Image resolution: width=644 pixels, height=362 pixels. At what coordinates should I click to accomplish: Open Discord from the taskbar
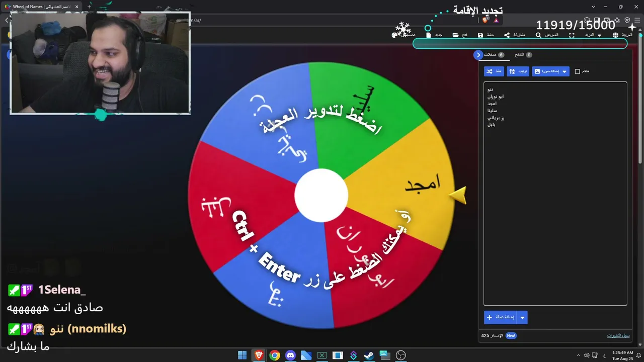point(290,355)
